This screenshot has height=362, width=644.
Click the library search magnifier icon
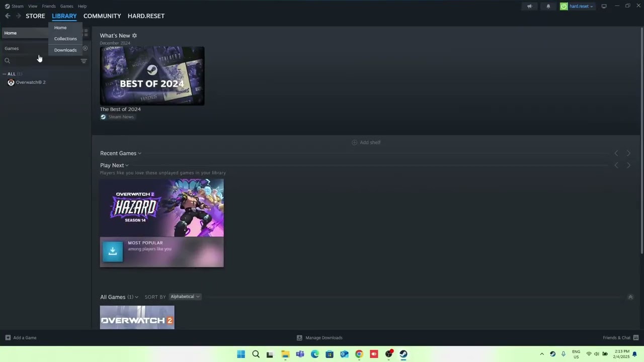coord(7,61)
